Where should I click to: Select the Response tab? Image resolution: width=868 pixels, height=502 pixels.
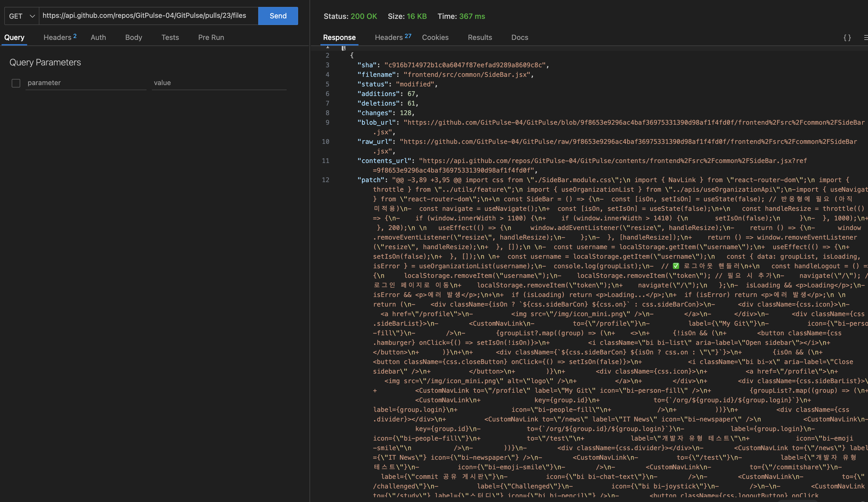pyautogui.click(x=339, y=37)
